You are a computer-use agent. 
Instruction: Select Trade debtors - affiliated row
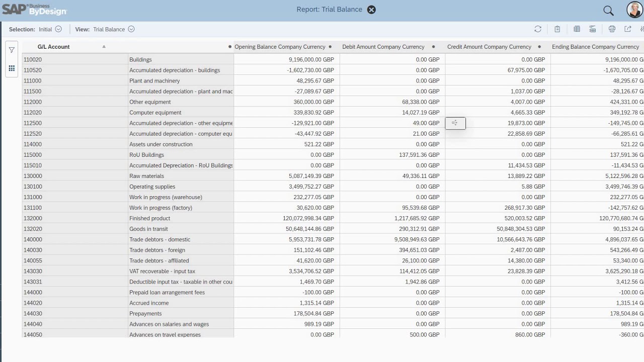(x=159, y=260)
